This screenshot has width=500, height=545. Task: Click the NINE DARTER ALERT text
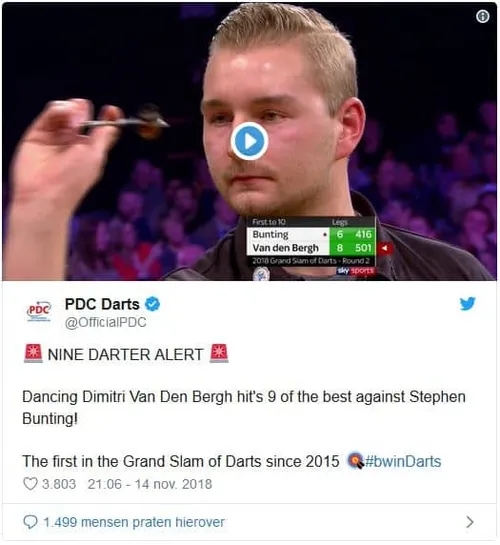[125, 355]
